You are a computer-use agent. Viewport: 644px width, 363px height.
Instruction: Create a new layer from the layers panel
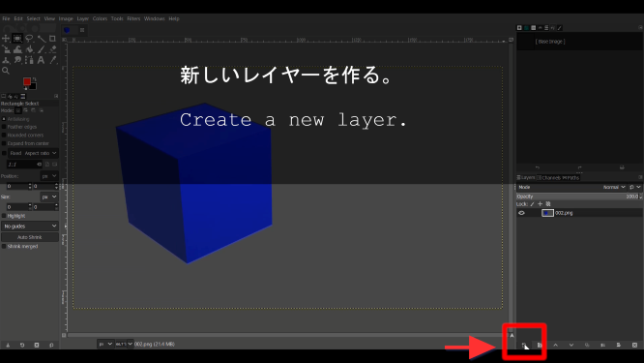[x=524, y=346]
